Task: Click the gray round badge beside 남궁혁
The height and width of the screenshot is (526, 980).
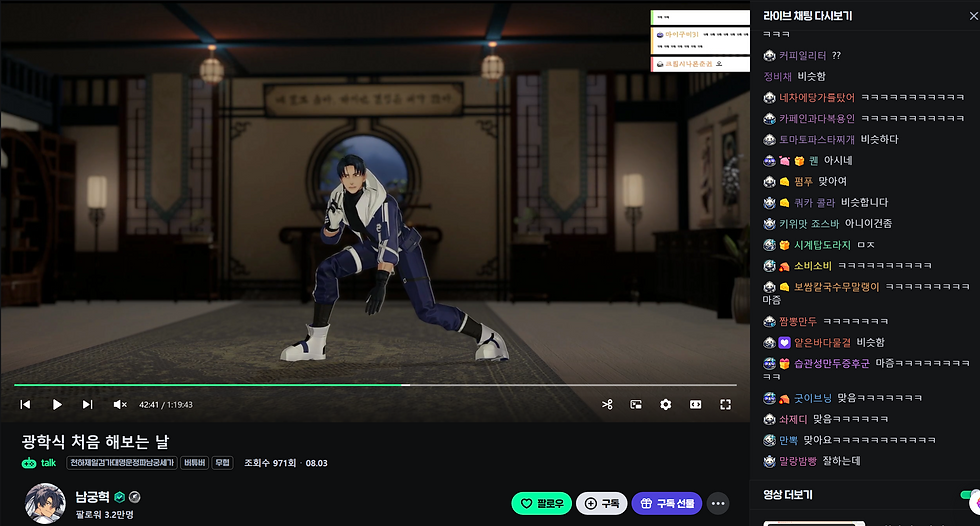Action: click(x=134, y=497)
